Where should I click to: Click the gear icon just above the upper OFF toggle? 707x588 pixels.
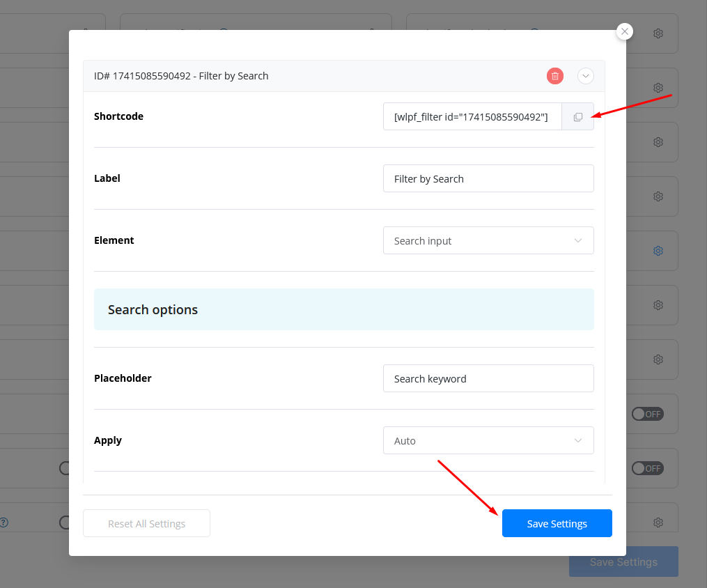[x=658, y=359]
